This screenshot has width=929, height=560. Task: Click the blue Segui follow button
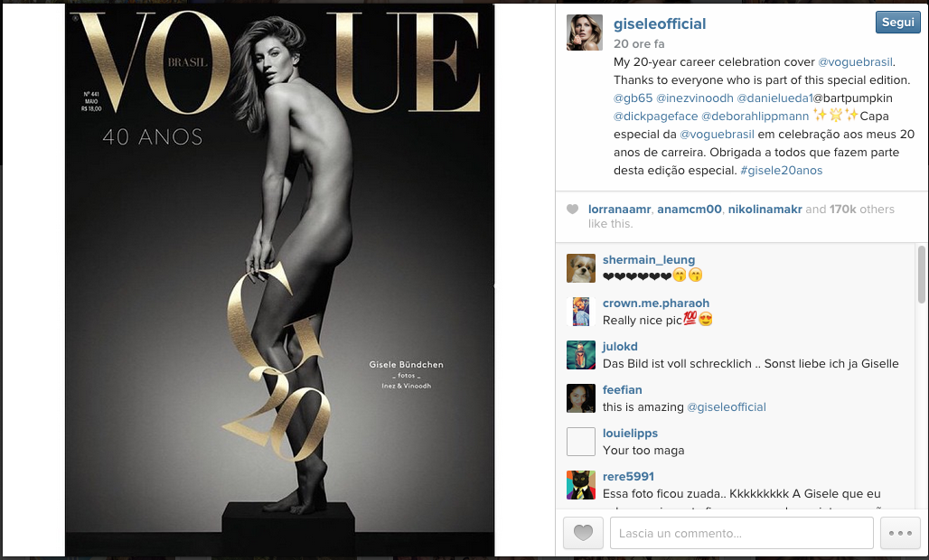[x=897, y=22]
